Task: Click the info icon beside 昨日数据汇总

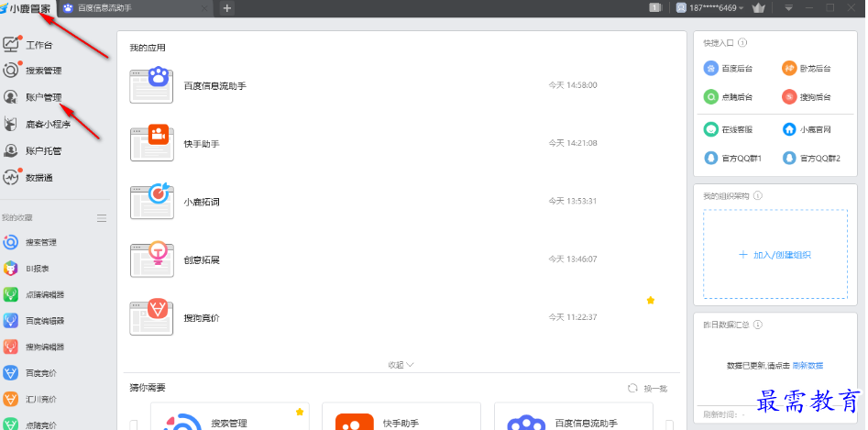Action: [758, 325]
